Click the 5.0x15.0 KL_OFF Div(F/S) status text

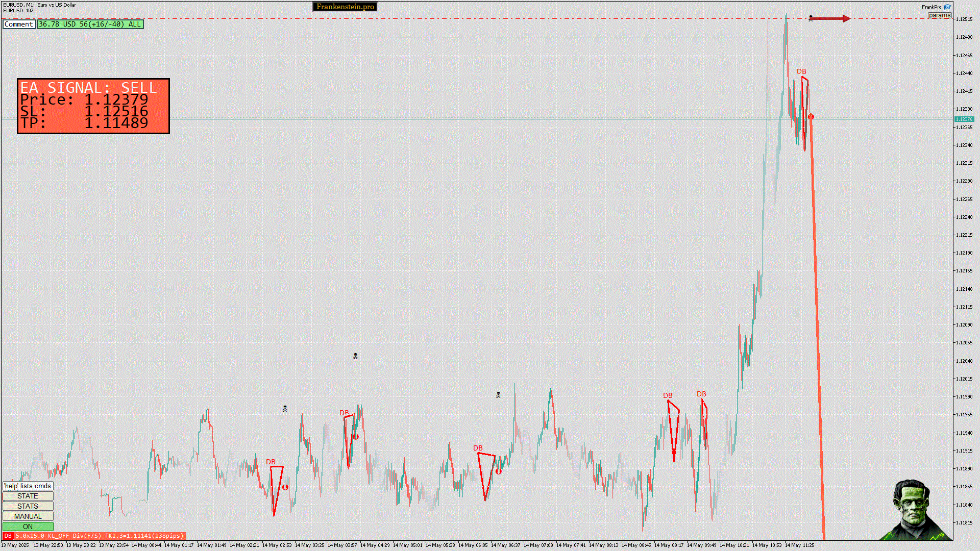click(99, 536)
